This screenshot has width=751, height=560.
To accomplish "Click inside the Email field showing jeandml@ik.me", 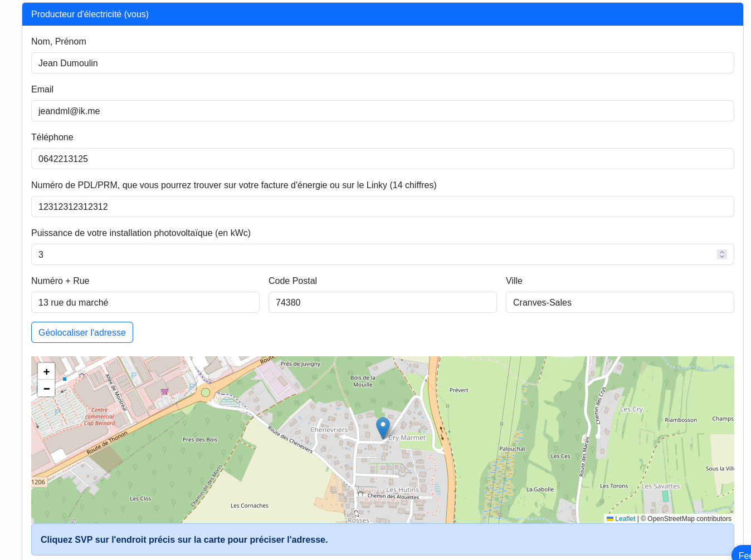I will [383, 111].
